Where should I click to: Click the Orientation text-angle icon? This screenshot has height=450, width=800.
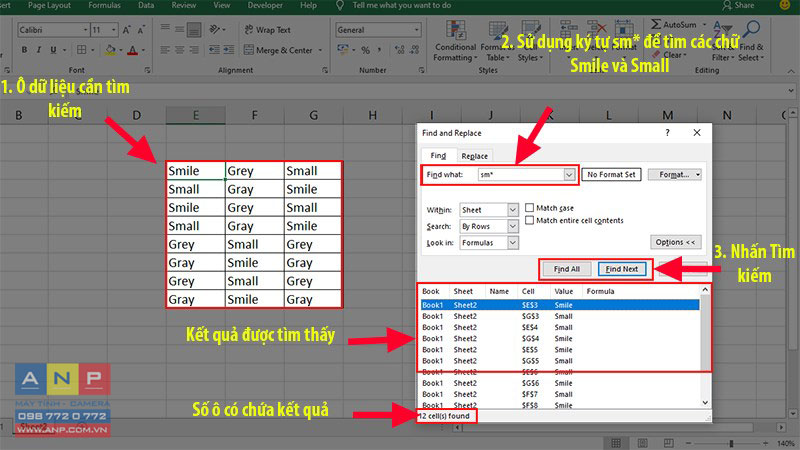(x=215, y=30)
